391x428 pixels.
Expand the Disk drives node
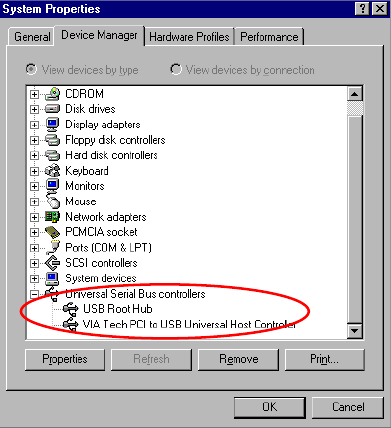pos(34,109)
